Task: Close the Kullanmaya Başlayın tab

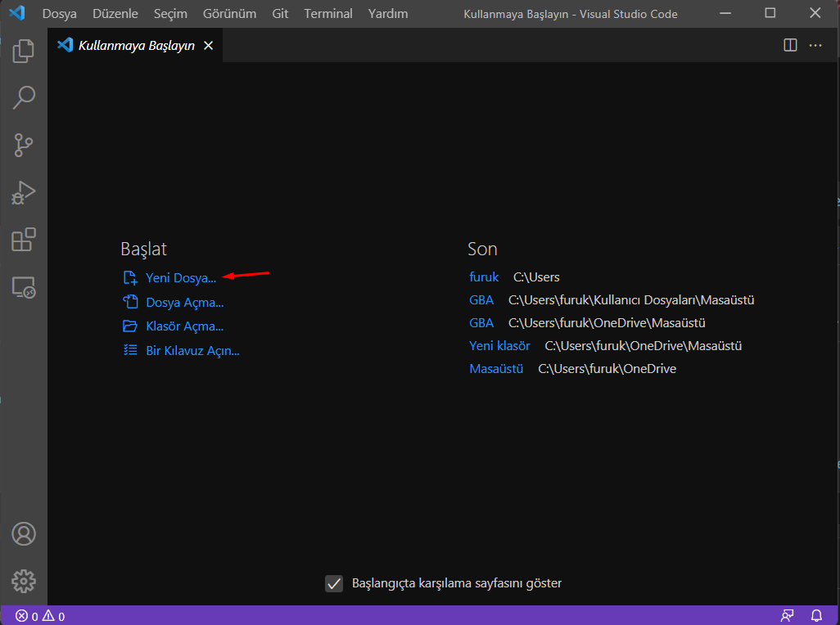Action: [x=209, y=46]
